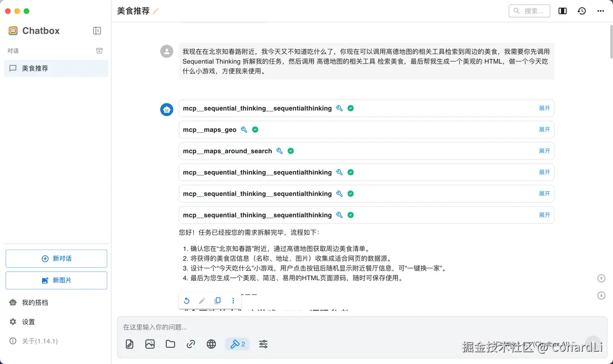Expand the mcp__maps_geo tool call

coord(545,129)
